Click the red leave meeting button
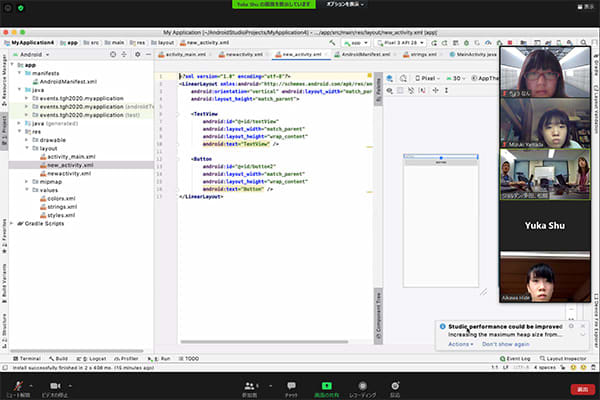The image size is (600, 400). click(x=582, y=388)
